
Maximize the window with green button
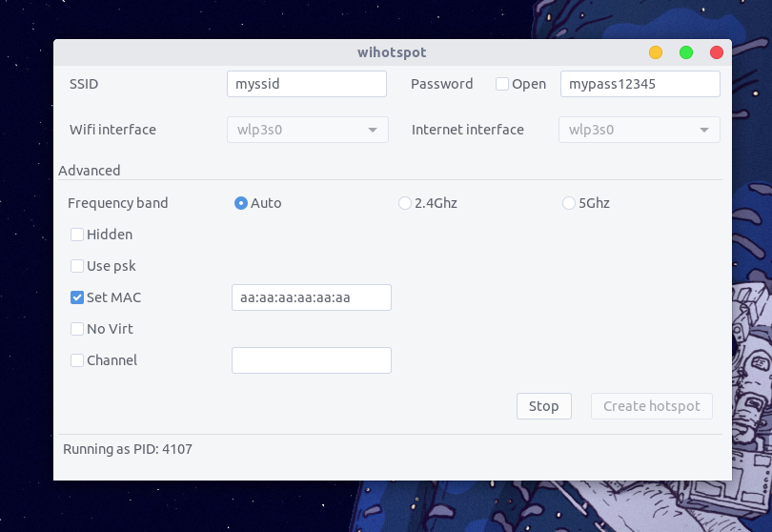click(x=686, y=52)
